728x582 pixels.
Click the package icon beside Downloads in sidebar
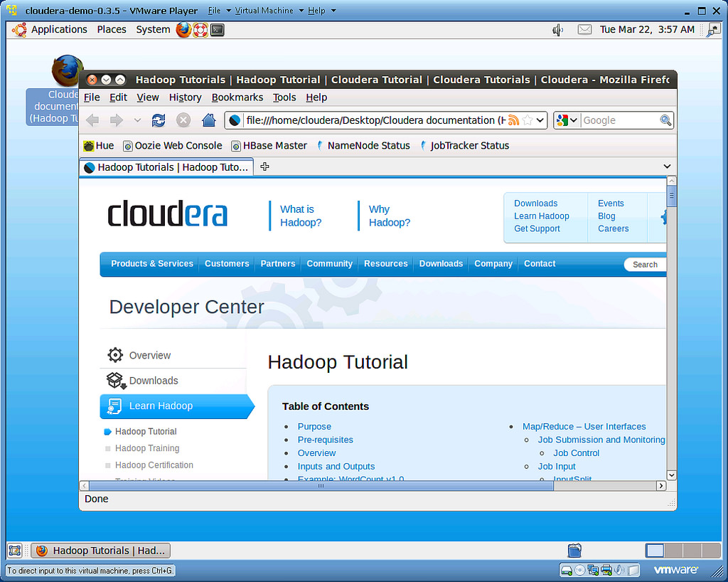click(x=114, y=379)
